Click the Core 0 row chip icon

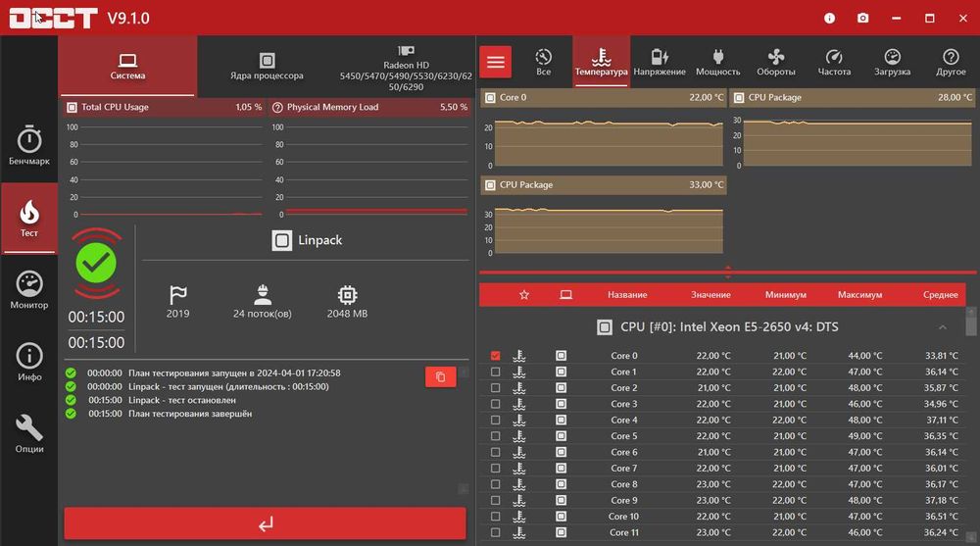pyautogui.click(x=562, y=355)
